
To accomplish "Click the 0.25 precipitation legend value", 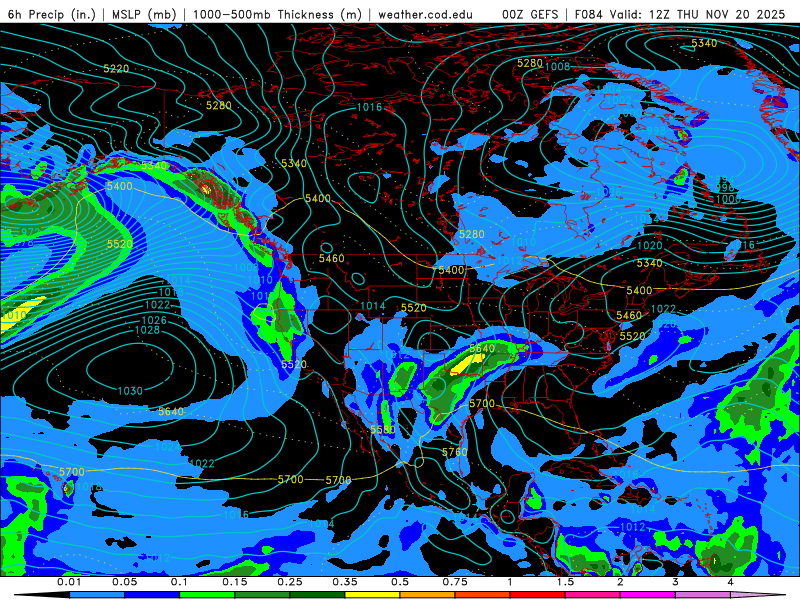I will (x=290, y=582).
